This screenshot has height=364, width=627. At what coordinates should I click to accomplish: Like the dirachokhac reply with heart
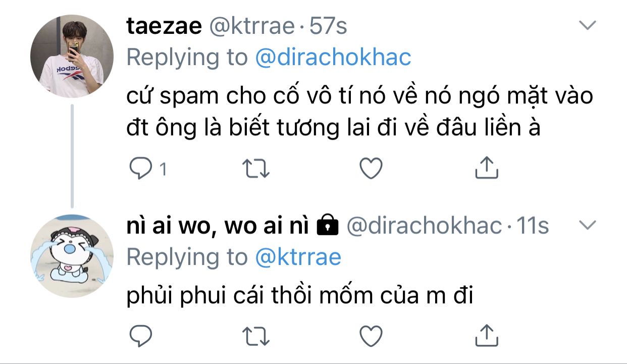pos(371,335)
